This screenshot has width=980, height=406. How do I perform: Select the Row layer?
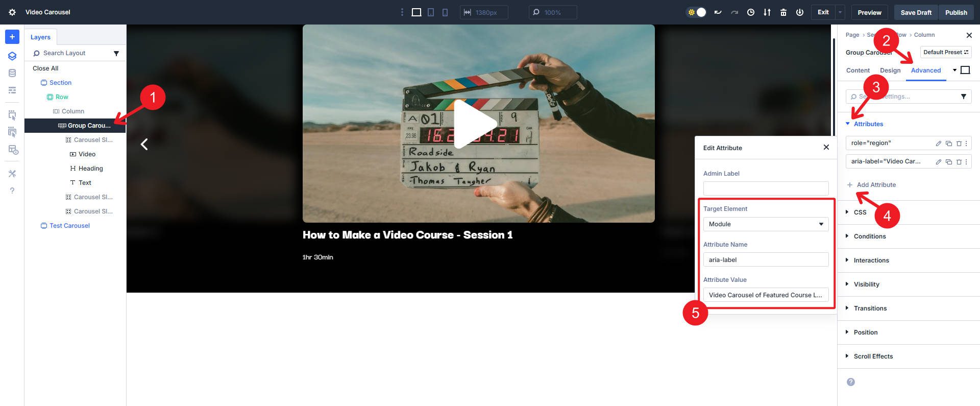[62, 97]
